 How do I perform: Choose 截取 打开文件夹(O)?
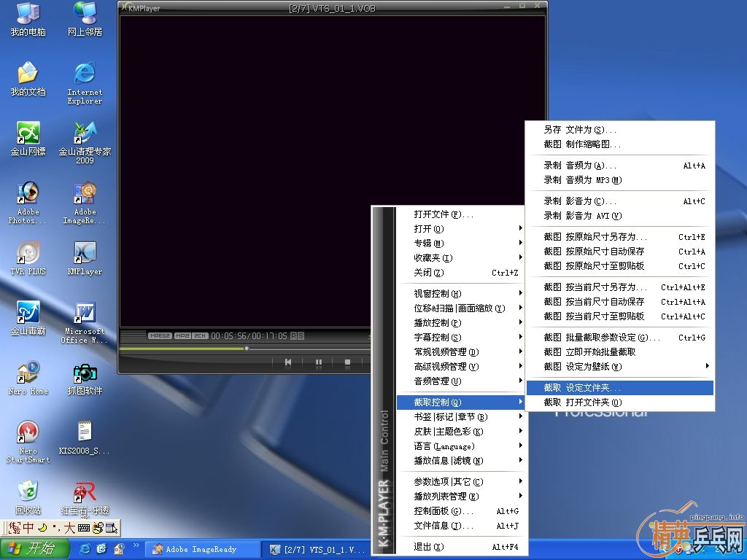[x=620, y=402]
